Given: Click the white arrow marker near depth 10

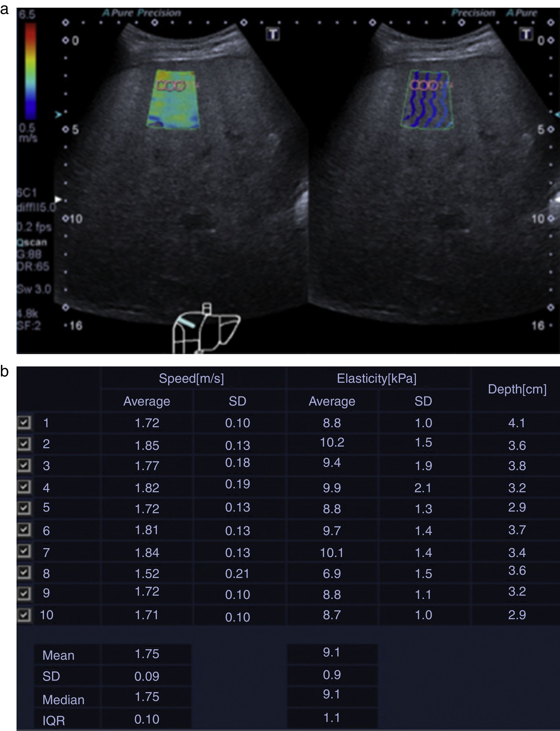Looking at the screenshot, I should (58, 199).
